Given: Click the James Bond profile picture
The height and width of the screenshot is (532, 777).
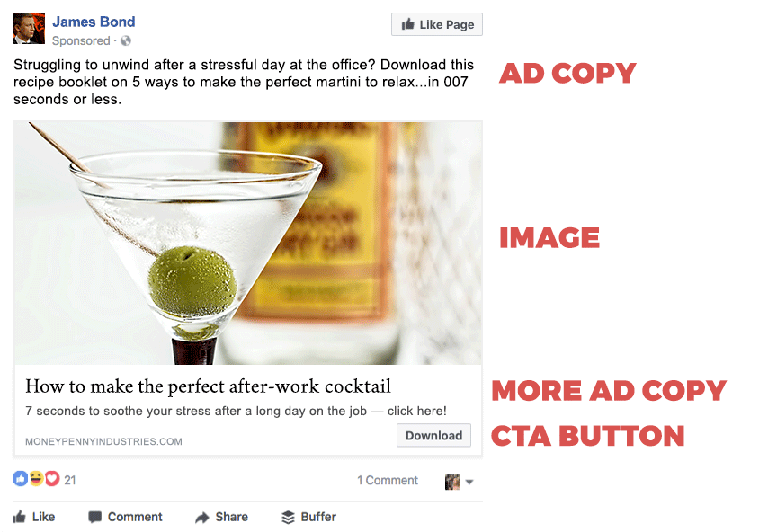Looking at the screenshot, I should pyautogui.click(x=29, y=29).
